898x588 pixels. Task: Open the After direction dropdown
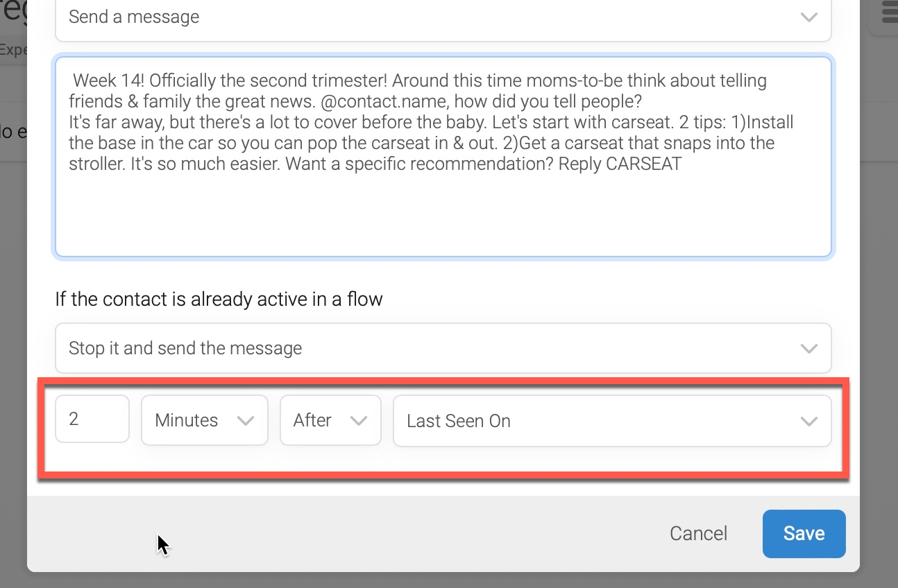pos(330,420)
